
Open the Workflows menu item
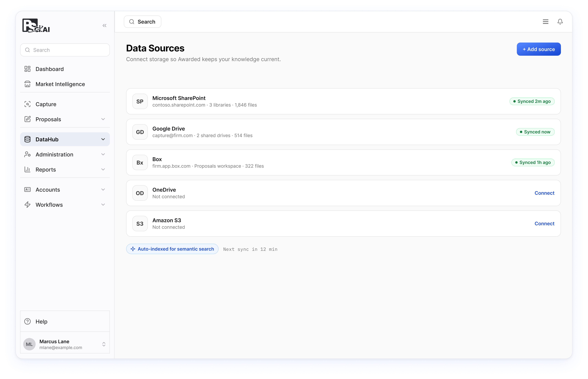click(x=65, y=205)
